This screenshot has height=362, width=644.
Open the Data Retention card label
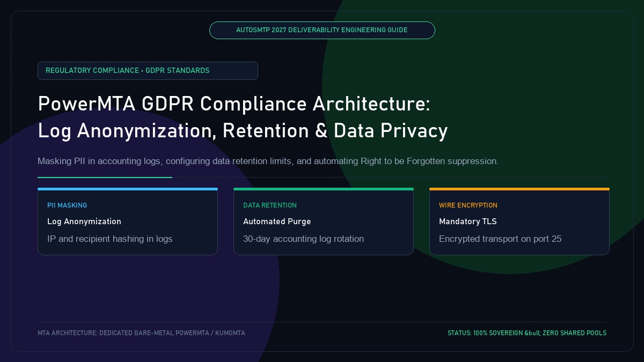click(270, 205)
